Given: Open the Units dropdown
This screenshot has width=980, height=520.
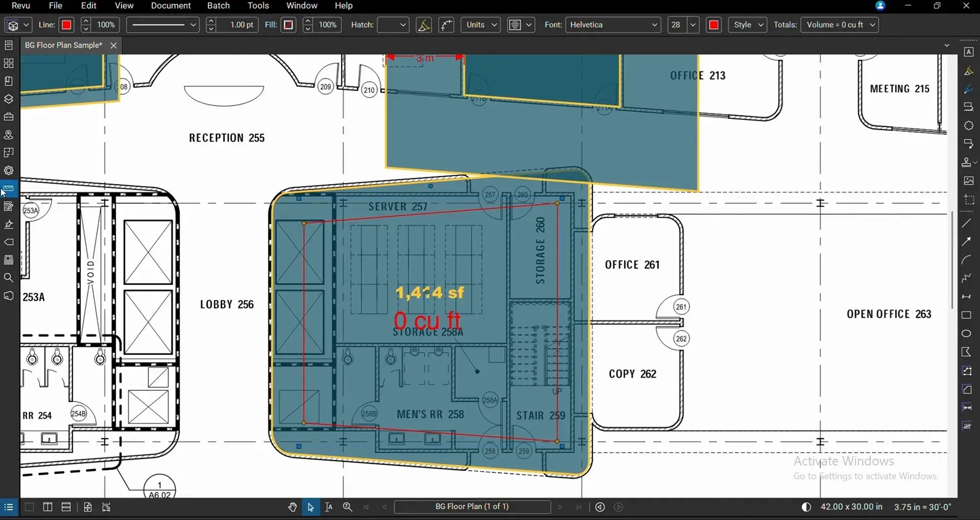Looking at the screenshot, I should pos(481,25).
